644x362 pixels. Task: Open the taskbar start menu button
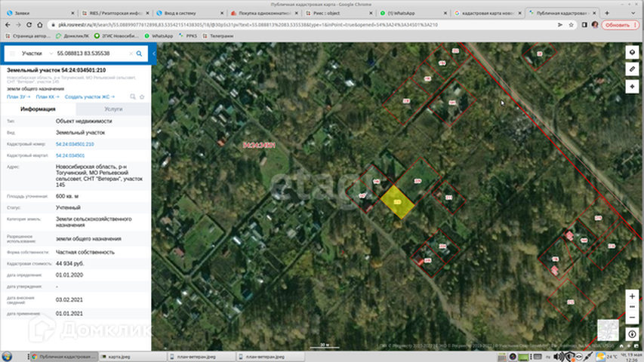point(7,356)
